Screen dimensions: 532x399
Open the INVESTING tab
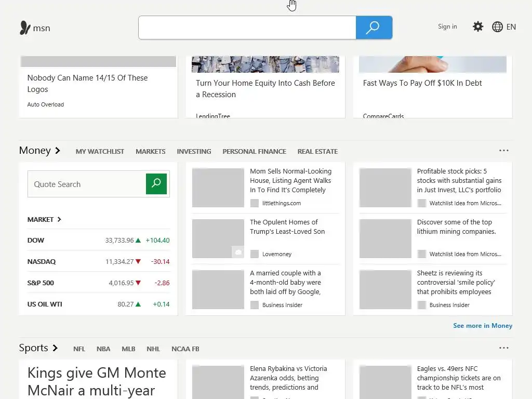pos(194,151)
